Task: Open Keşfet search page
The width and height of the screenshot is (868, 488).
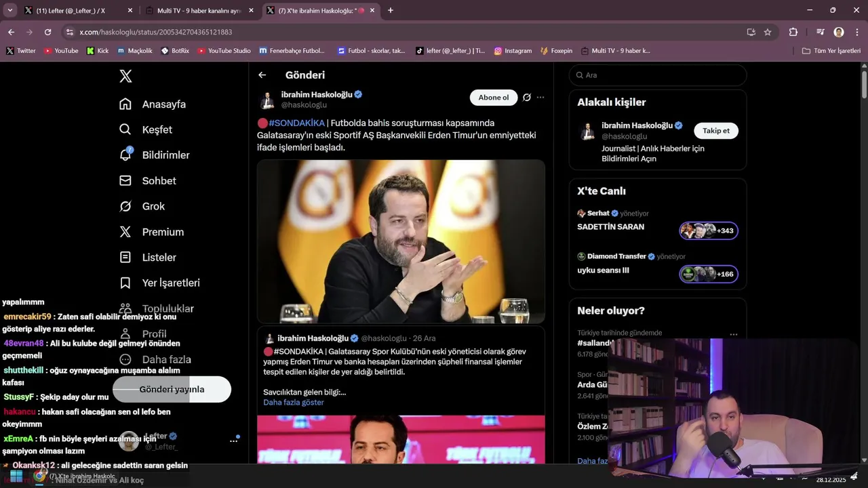Action: click(x=146, y=129)
